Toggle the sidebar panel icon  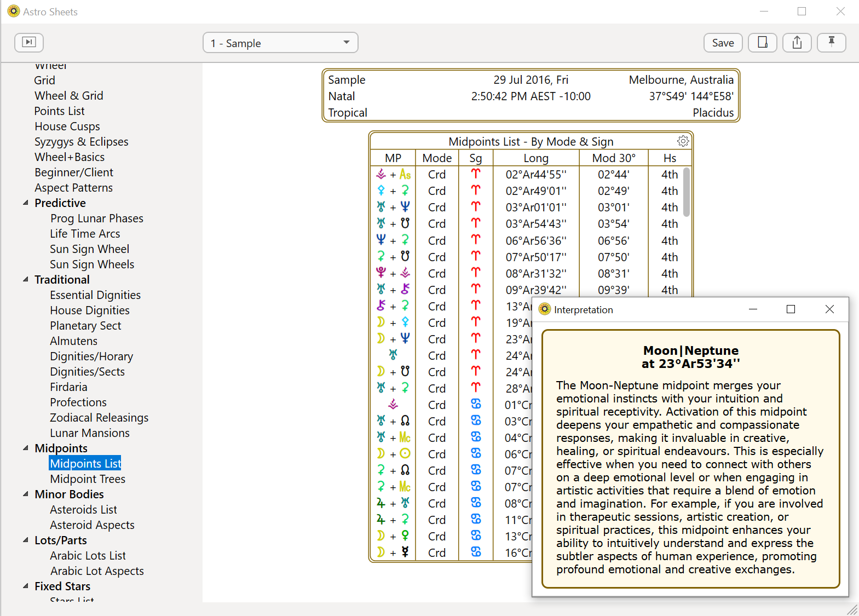click(29, 42)
